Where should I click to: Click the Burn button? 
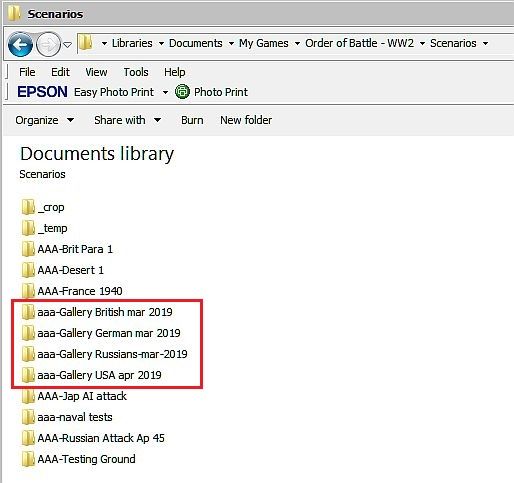pos(192,120)
